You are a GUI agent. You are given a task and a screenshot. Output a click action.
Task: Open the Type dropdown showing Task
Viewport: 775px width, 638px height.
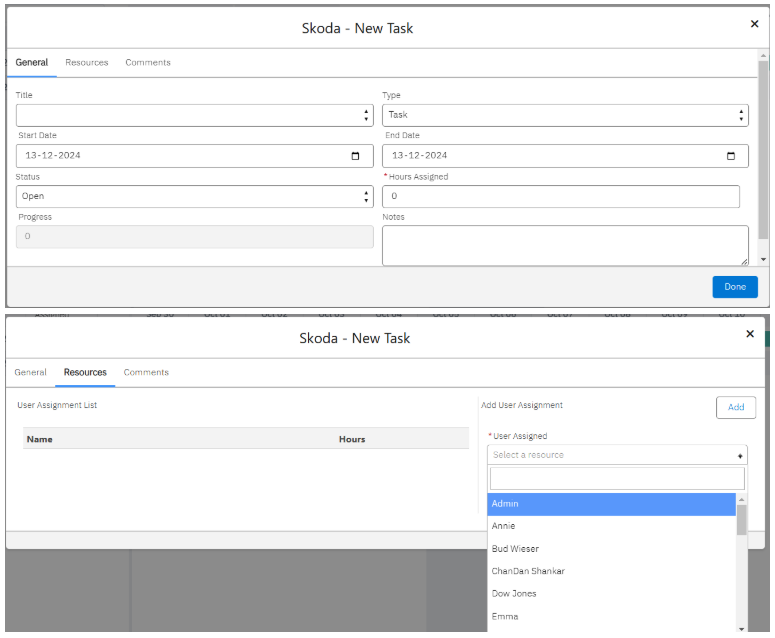coord(565,116)
